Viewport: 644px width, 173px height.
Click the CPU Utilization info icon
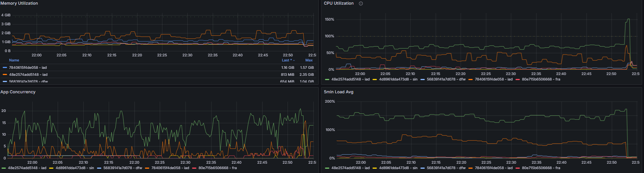point(361,3)
